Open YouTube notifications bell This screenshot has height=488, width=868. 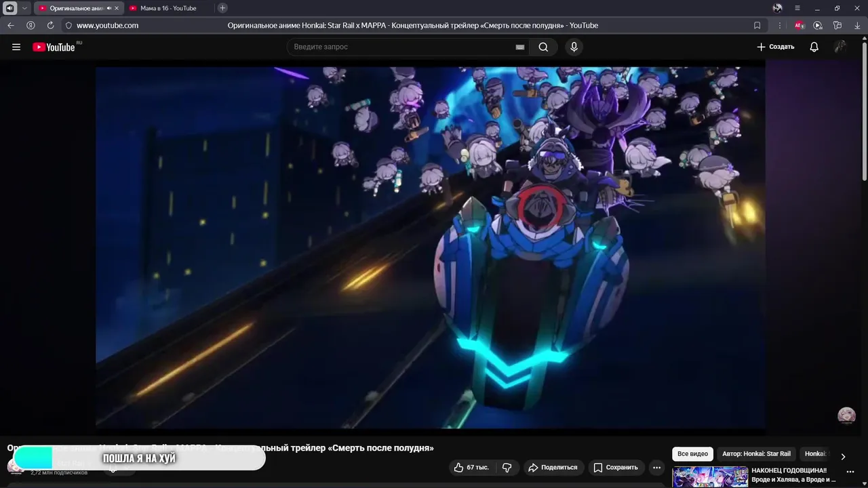point(814,47)
